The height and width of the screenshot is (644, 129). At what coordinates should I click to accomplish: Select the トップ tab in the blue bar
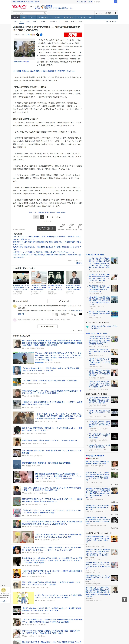coord(16,17)
